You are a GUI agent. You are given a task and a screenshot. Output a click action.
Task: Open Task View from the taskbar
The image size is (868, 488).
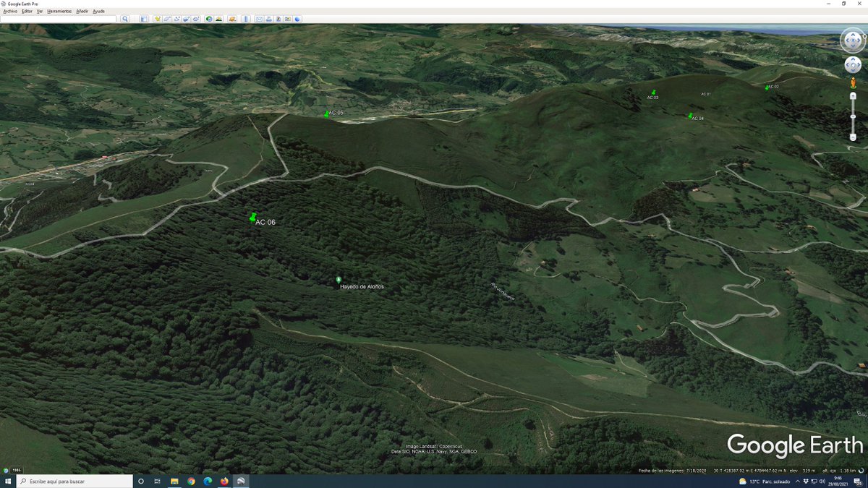(x=157, y=481)
